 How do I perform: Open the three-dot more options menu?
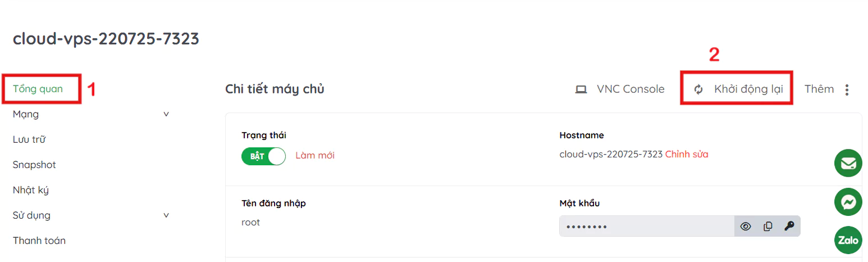pos(847,89)
